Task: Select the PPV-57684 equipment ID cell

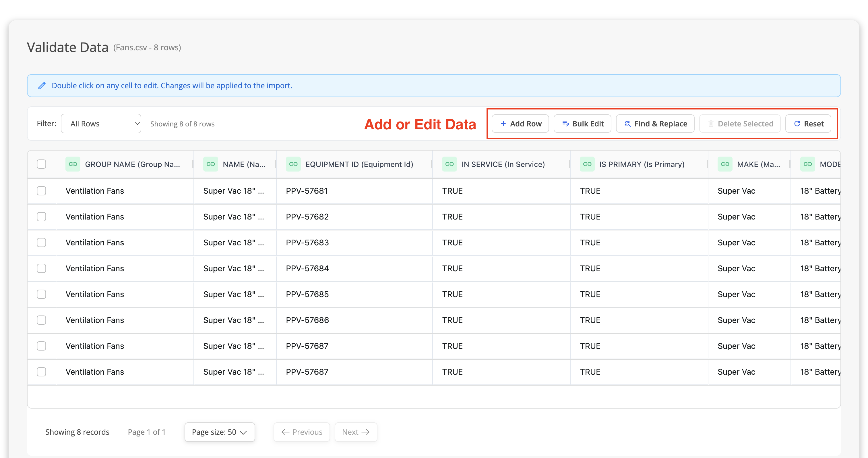Action: 354,268
